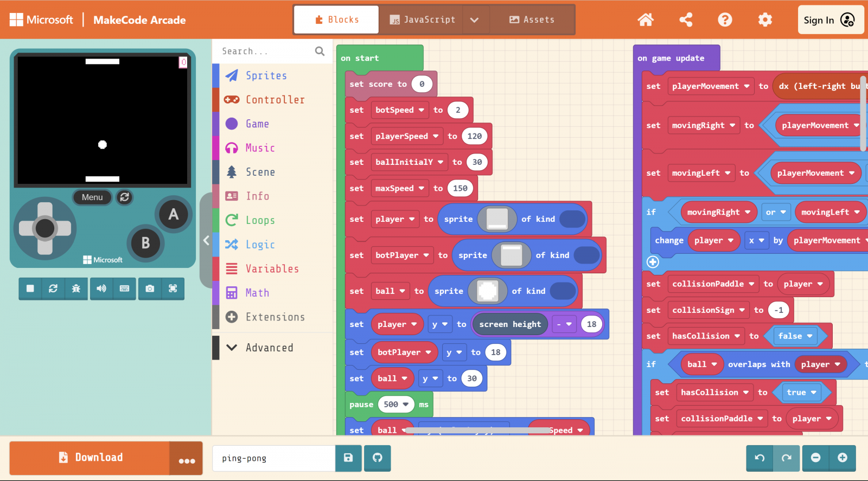868x481 pixels.
Task: Open the botSpeed variable dropdown
Action: pyautogui.click(x=400, y=110)
